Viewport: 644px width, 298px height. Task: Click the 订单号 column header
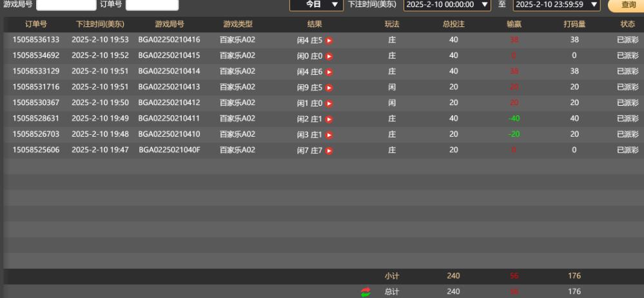click(x=36, y=25)
